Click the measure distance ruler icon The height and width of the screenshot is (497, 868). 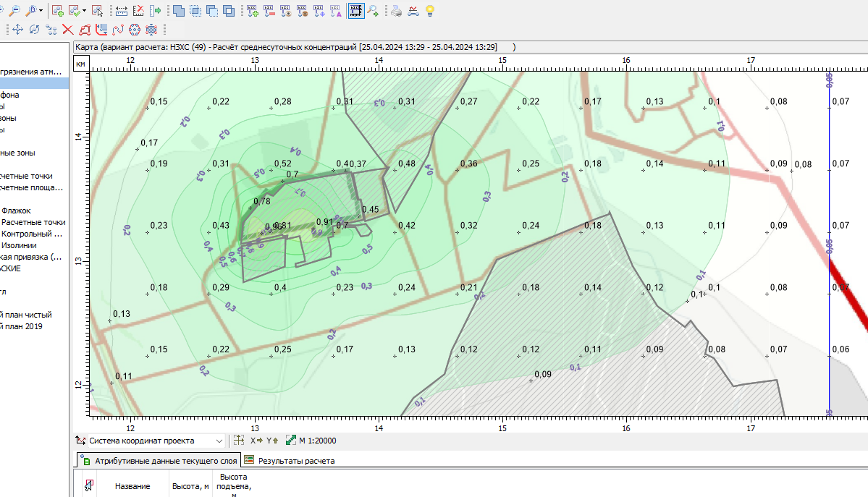pyautogui.click(x=122, y=11)
